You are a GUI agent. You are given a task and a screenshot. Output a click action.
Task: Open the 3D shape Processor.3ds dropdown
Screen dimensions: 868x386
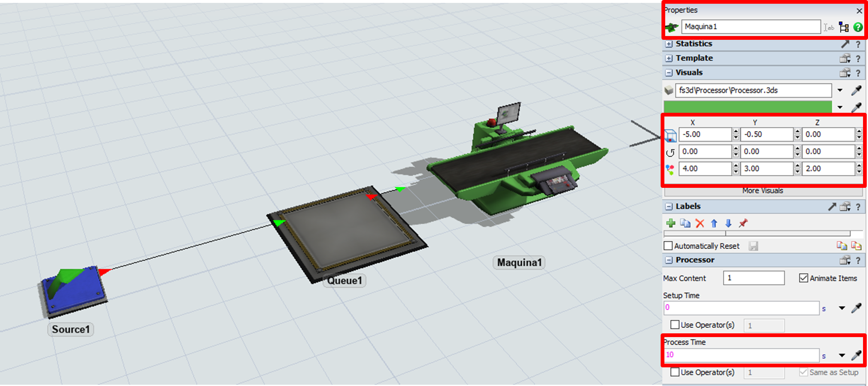840,90
